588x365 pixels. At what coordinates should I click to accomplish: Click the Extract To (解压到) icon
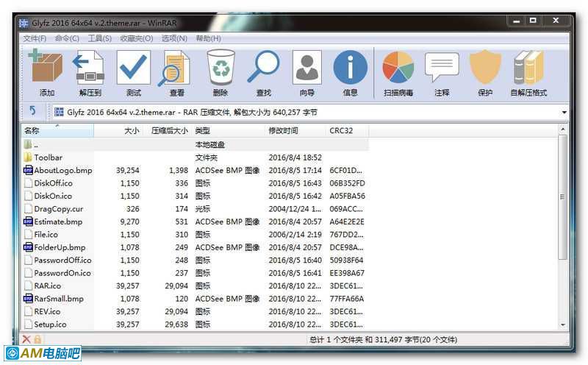coord(90,67)
